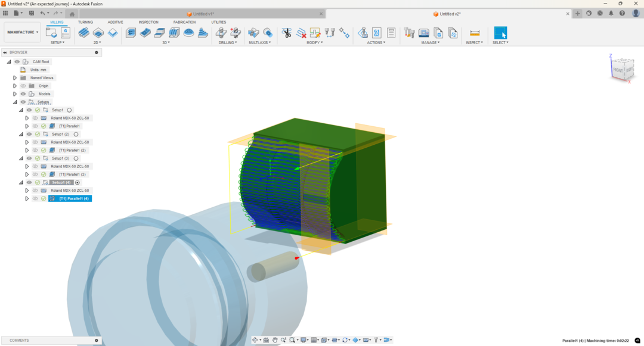Image resolution: width=644 pixels, height=346 pixels.
Task: Add a new design tab with plus
Action: point(577,14)
